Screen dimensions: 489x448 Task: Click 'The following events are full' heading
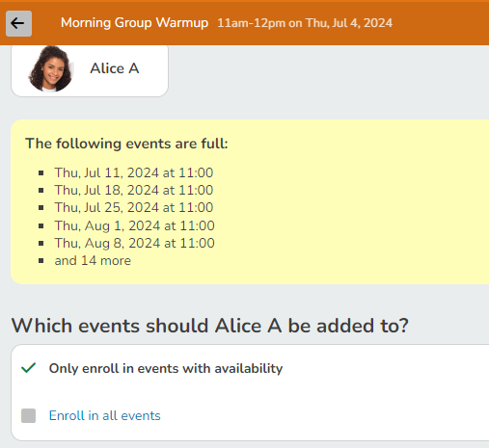coord(126,144)
